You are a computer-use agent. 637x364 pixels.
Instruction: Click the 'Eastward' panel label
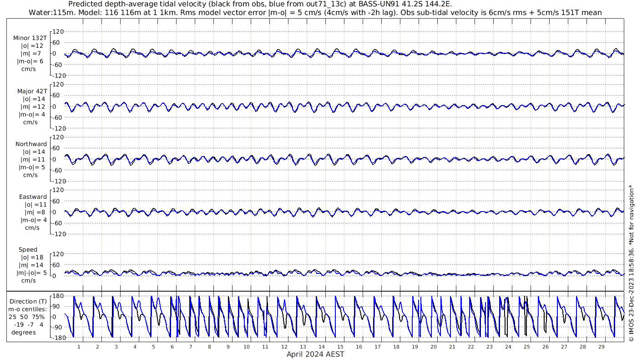33,197
